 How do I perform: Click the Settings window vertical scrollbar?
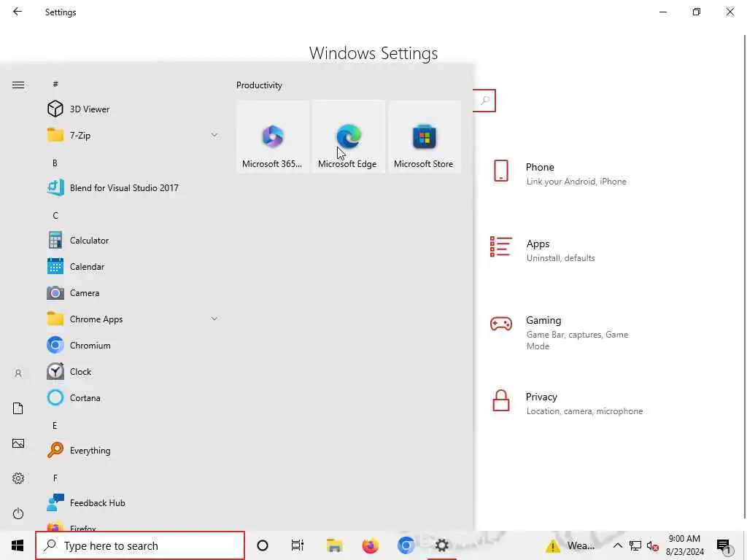tap(744, 276)
